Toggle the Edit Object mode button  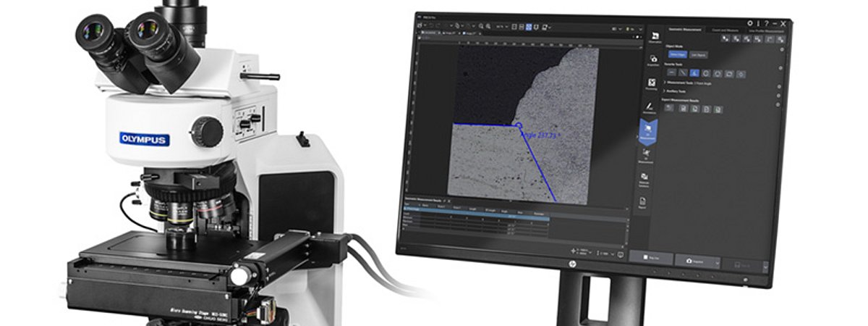pos(698,55)
